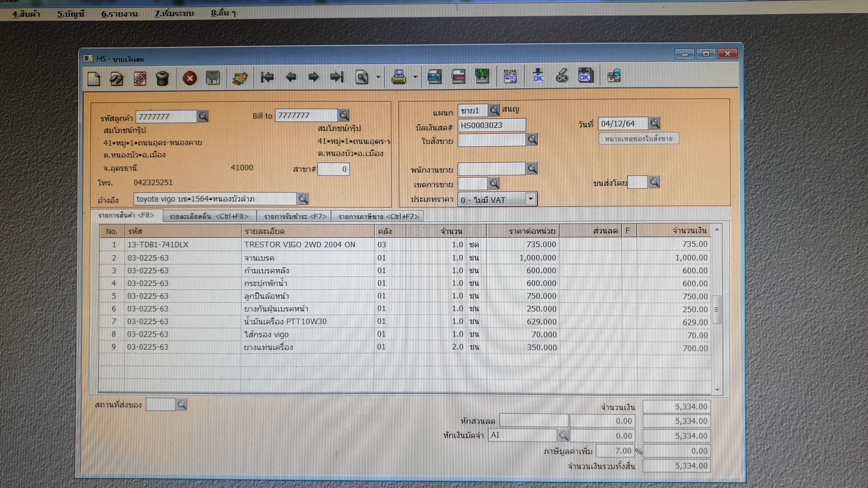Switch to payment details F7 tab

(295, 216)
